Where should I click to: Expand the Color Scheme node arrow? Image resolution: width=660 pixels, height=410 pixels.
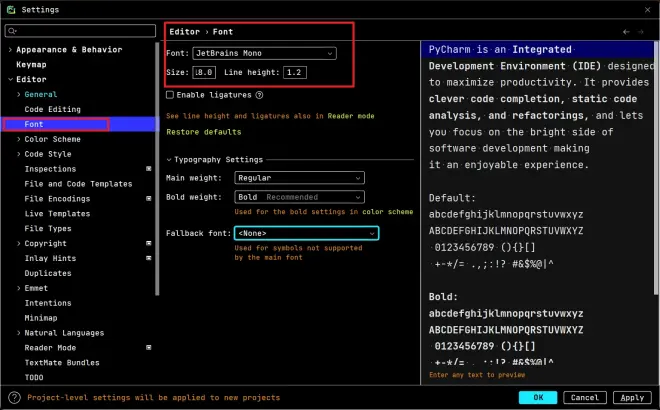[x=19, y=139]
